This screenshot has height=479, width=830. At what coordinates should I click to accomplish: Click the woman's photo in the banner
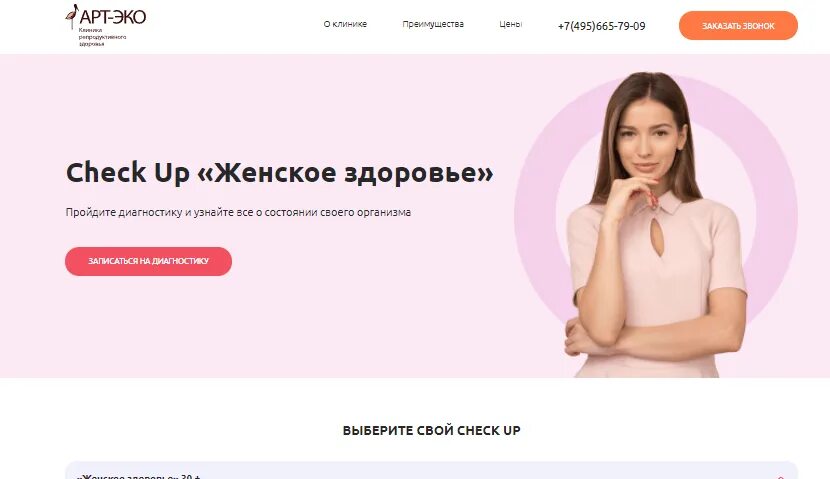pos(655,225)
